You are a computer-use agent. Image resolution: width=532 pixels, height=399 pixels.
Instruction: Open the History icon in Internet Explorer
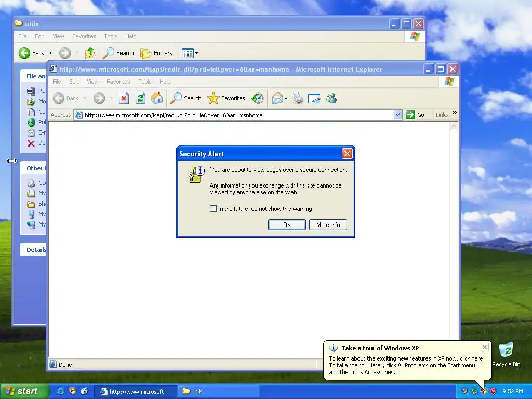pos(258,98)
